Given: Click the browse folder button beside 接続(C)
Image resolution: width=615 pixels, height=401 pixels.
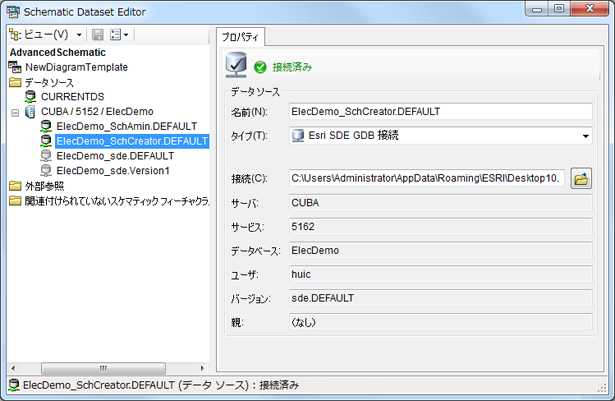Looking at the screenshot, I should [581, 179].
